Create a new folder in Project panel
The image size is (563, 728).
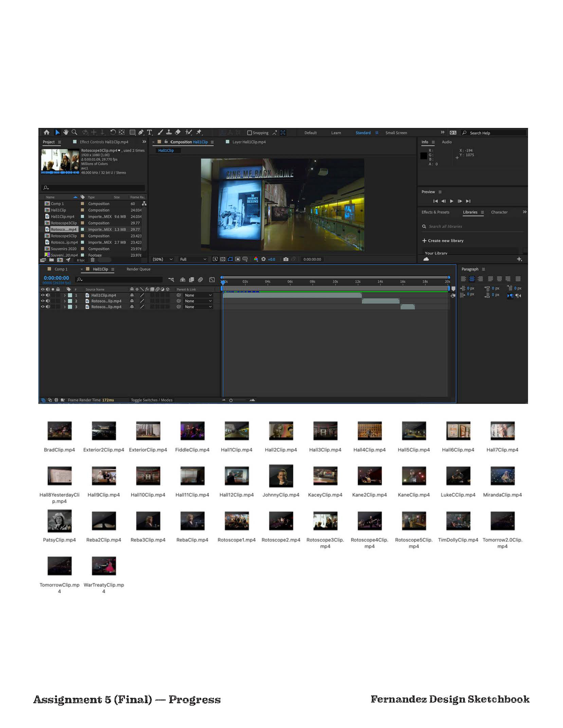click(x=52, y=260)
